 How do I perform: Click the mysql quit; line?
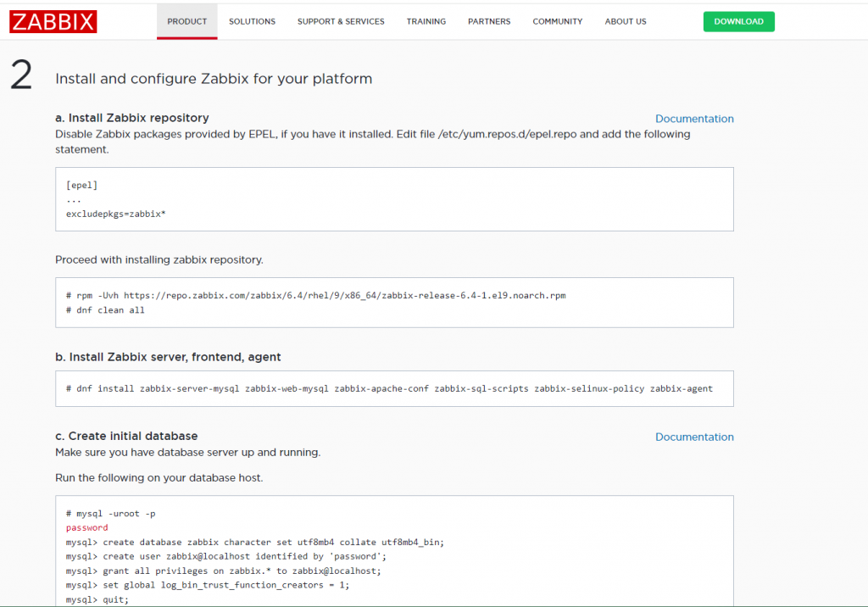(x=97, y=599)
